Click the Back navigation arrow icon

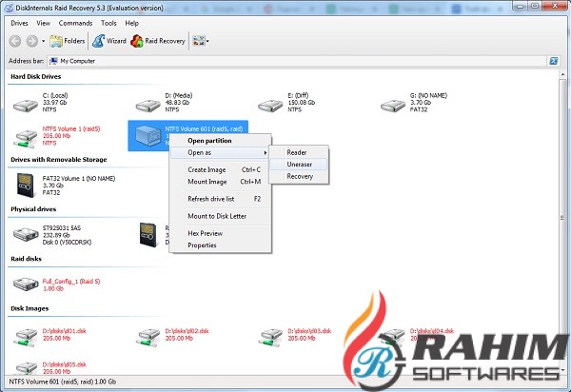point(15,41)
